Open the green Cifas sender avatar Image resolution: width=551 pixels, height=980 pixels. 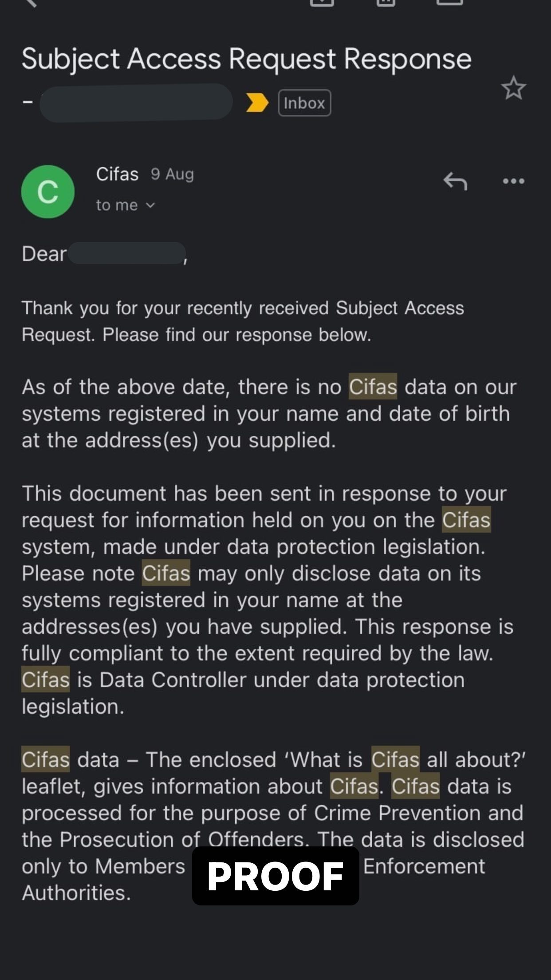tap(48, 192)
